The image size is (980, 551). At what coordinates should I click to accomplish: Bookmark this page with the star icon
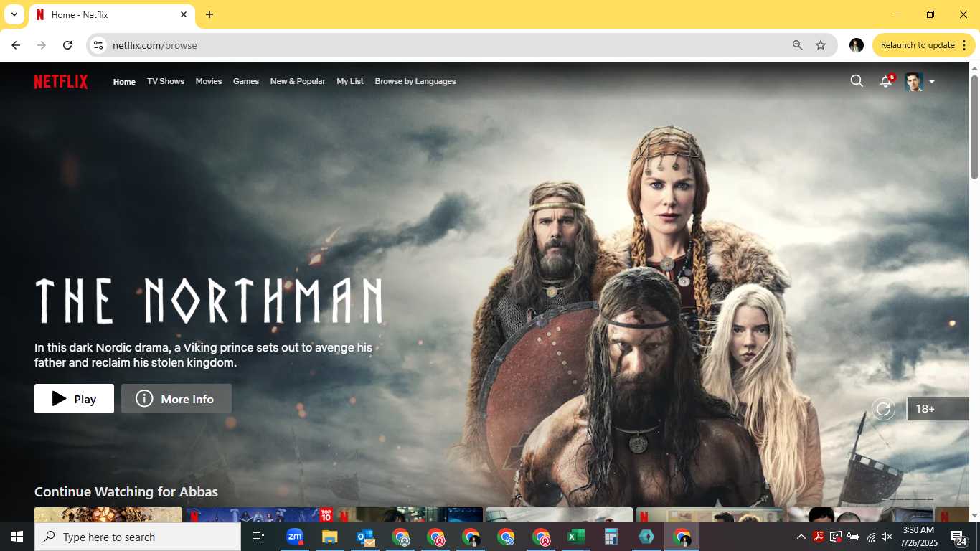pyautogui.click(x=821, y=45)
